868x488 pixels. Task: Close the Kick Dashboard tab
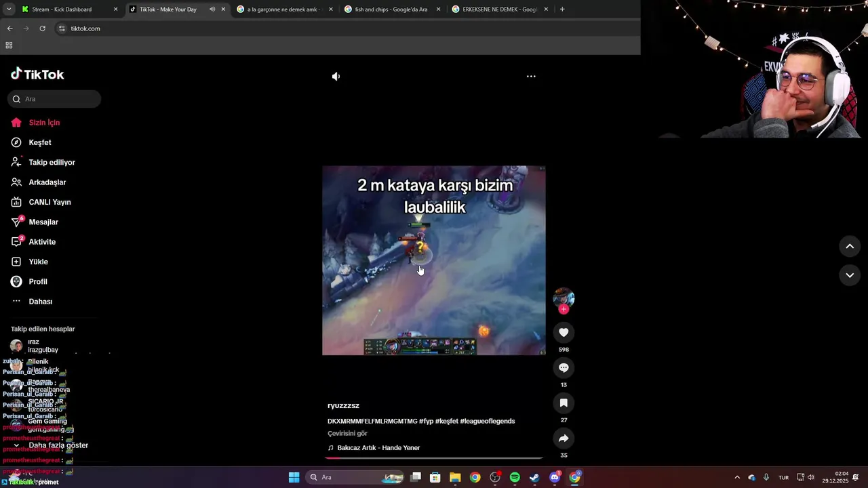(115, 9)
